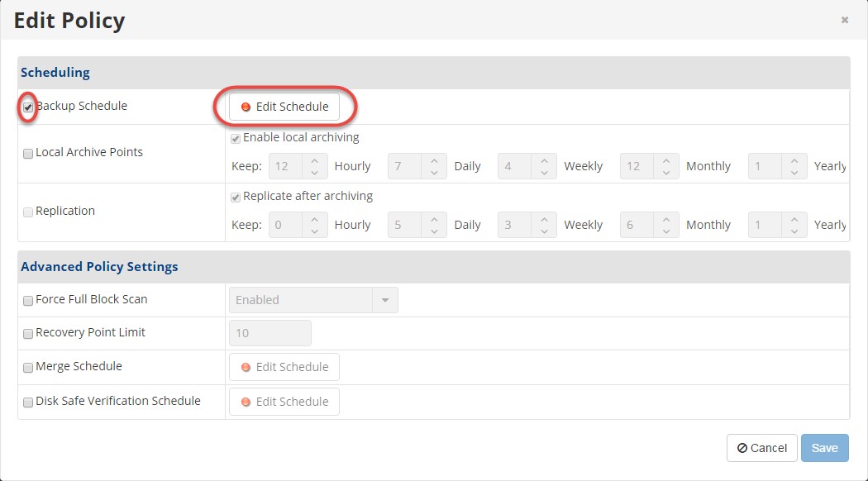Toggle Enable local archiving checkbox

(x=236, y=138)
